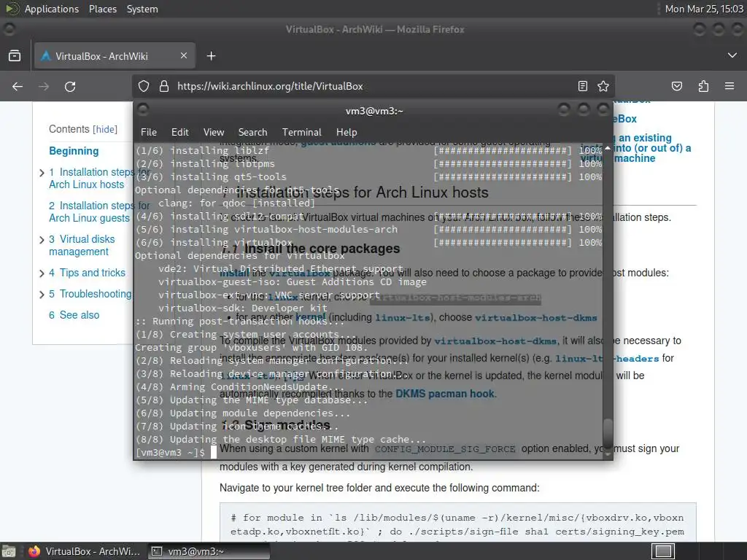Open Firefox tracking protection shield
The height and width of the screenshot is (560, 747).
[x=144, y=86]
